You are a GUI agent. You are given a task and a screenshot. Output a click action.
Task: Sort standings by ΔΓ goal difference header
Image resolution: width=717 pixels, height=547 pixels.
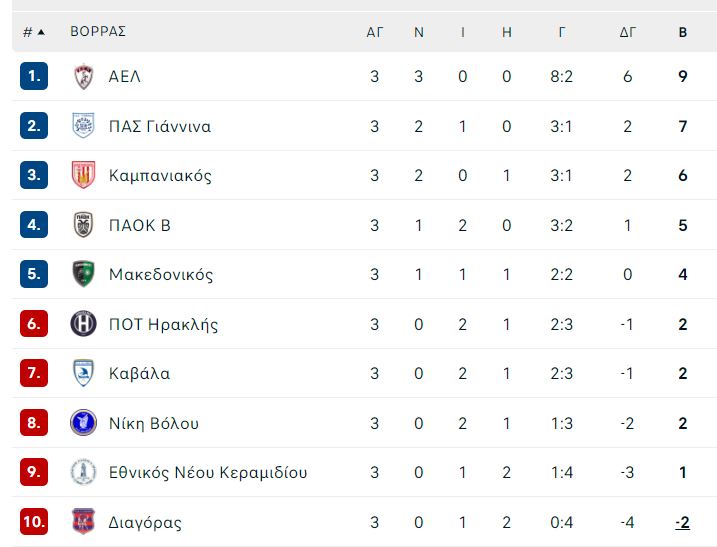click(627, 32)
